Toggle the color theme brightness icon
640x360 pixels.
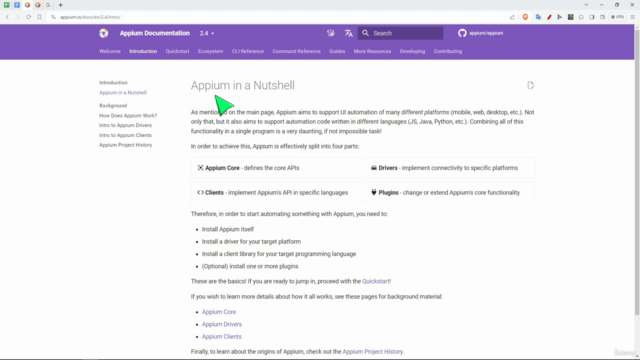tap(331, 33)
